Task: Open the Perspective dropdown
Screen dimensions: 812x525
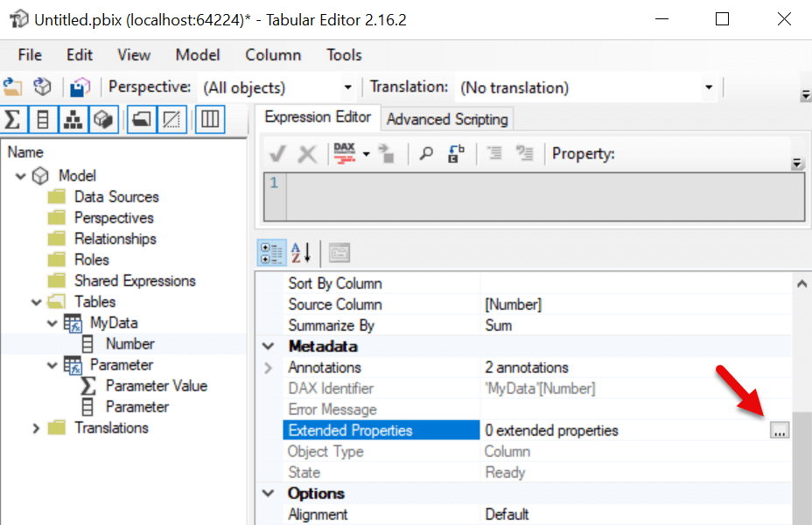Action: tap(347, 87)
